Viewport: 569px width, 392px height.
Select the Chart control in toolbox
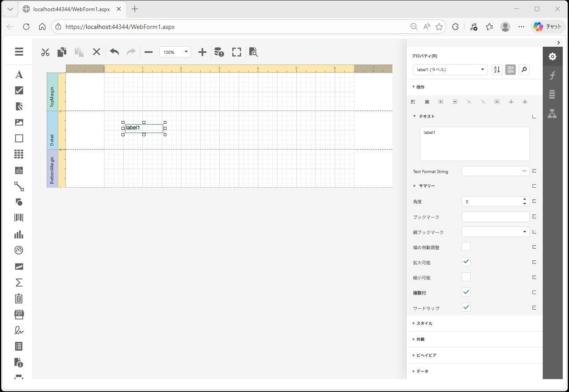coord(19,234)
